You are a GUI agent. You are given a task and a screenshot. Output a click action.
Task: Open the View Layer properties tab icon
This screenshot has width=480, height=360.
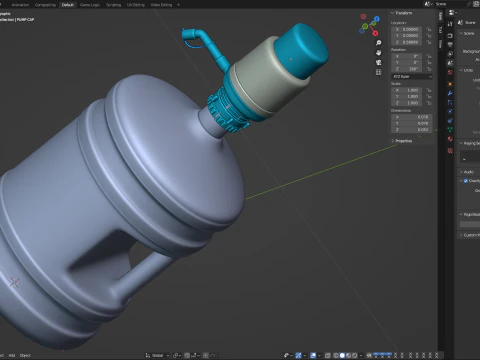click(450, 54)
